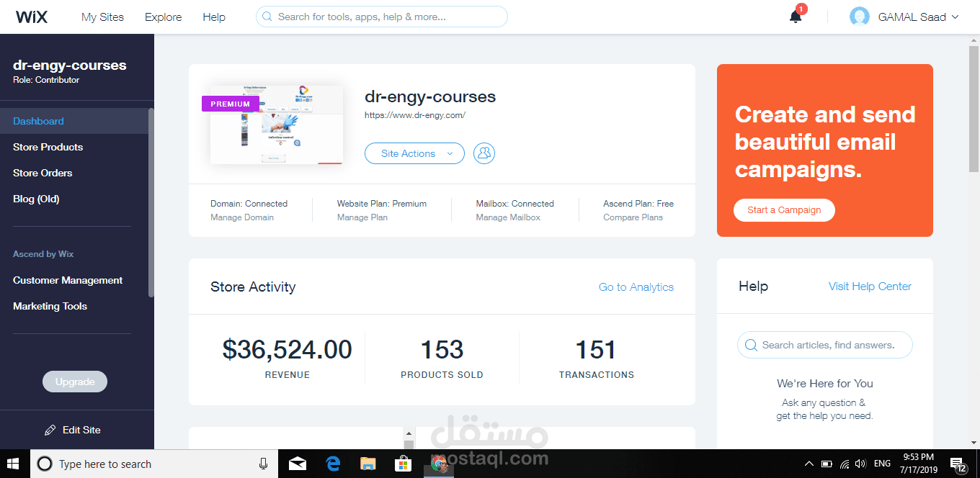Open the Help menu in top bar
980x478 pixels.
point(214,17)
